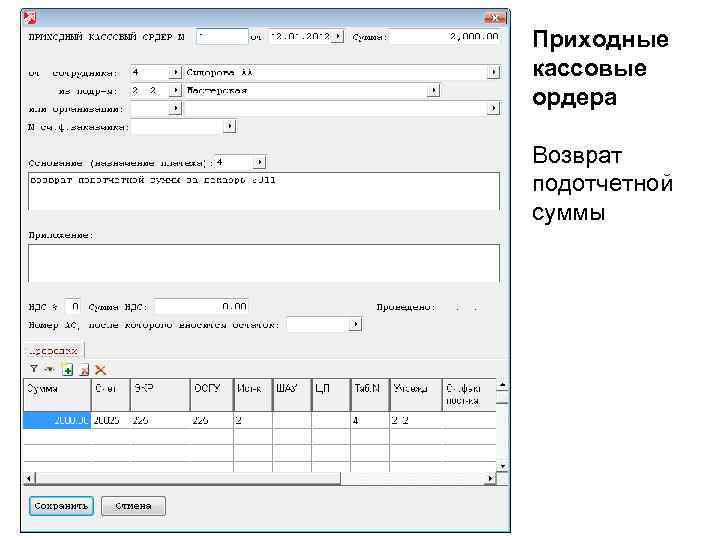The width and height of the screenshot is (720, 540).
Task: Open the lookup arrow for the cash order number after which the balance is entered
Action: click(x=355, y=325)
